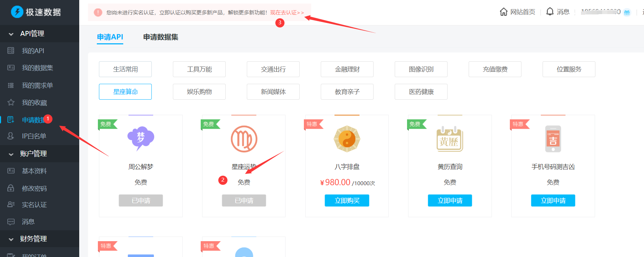Select the 金融理财 category
Screen dimensions: 644x257
(347, 69)
